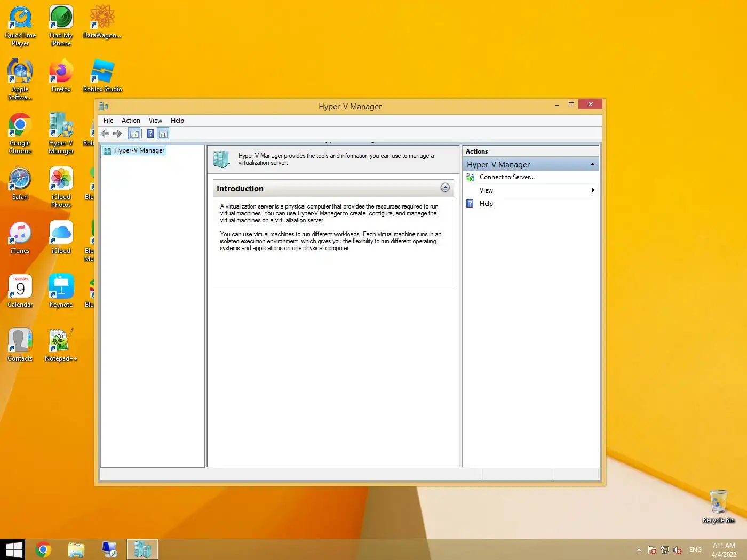Click the Action Center flag tray icon

pos(652,550)
